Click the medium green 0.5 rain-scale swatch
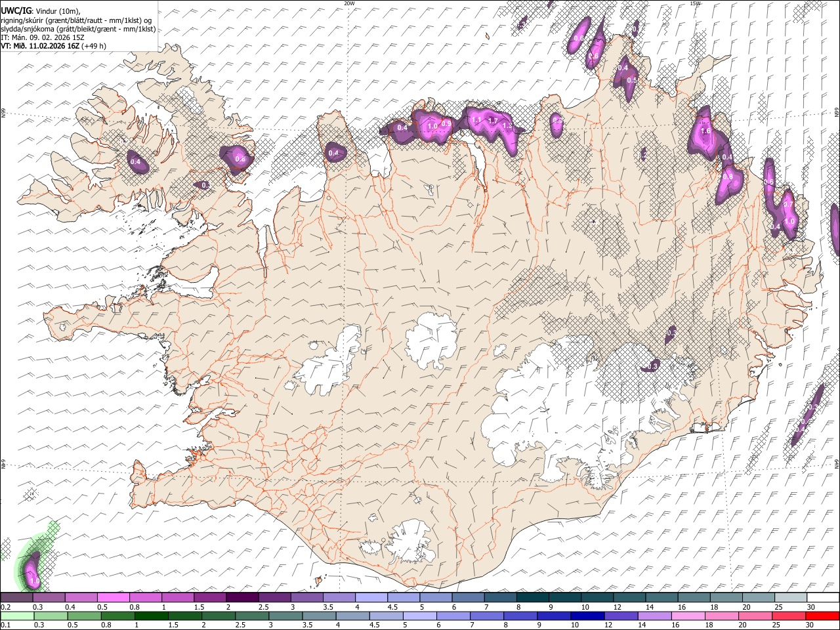The image size is (840, 630). (84, 616)
